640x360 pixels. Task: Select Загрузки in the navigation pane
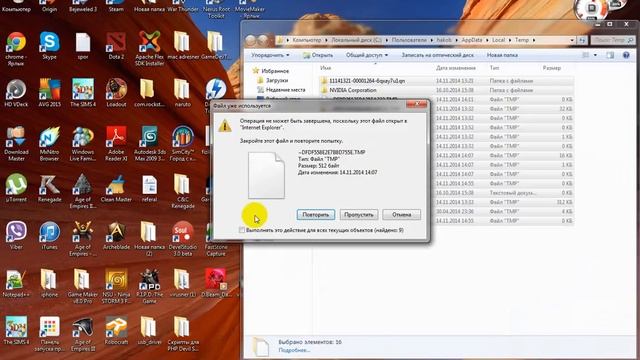pyautogui.click(x=277, y=80)
